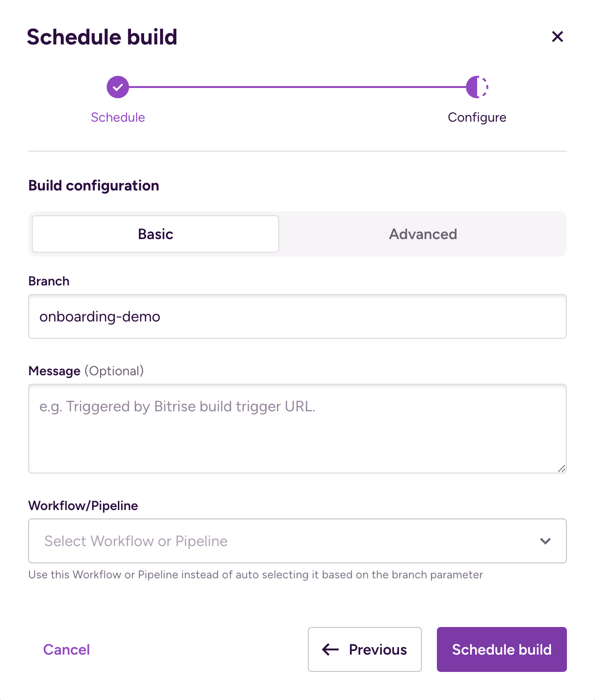Switch to the Basic configuration tab
This screenshot has height=700, width=595.
(x=156, y=234)
